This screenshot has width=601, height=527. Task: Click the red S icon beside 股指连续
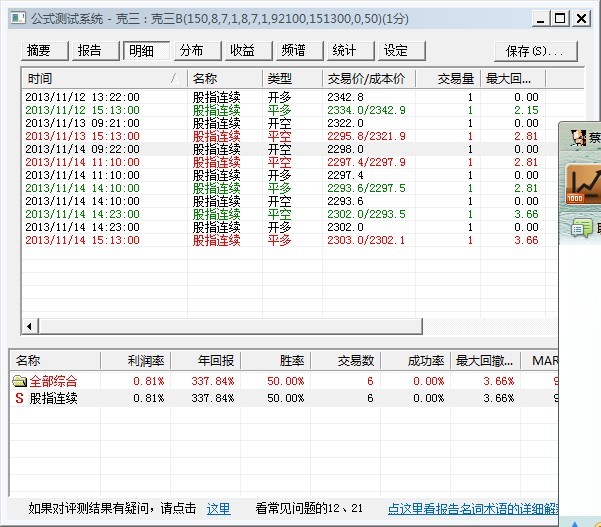[x=19, y=398]
